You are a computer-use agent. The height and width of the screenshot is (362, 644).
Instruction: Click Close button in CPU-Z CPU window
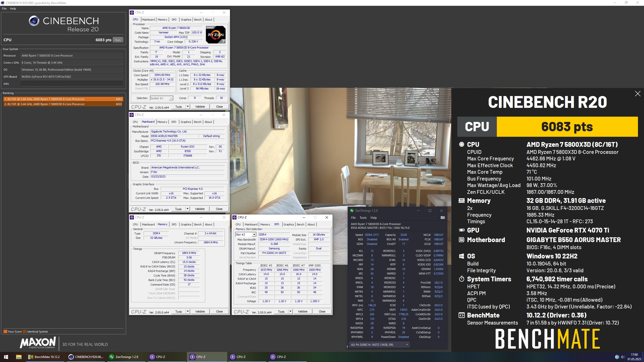[219, 107]
